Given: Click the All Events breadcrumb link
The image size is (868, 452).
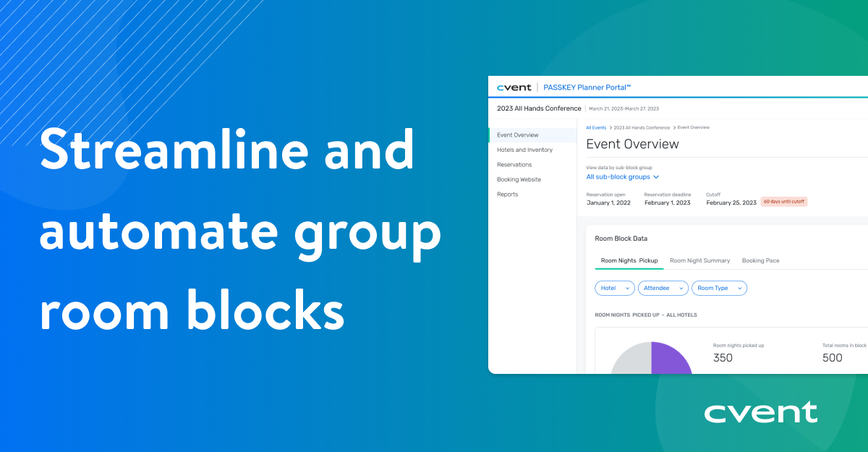Looking at the screenshot, I should [596, 127].
